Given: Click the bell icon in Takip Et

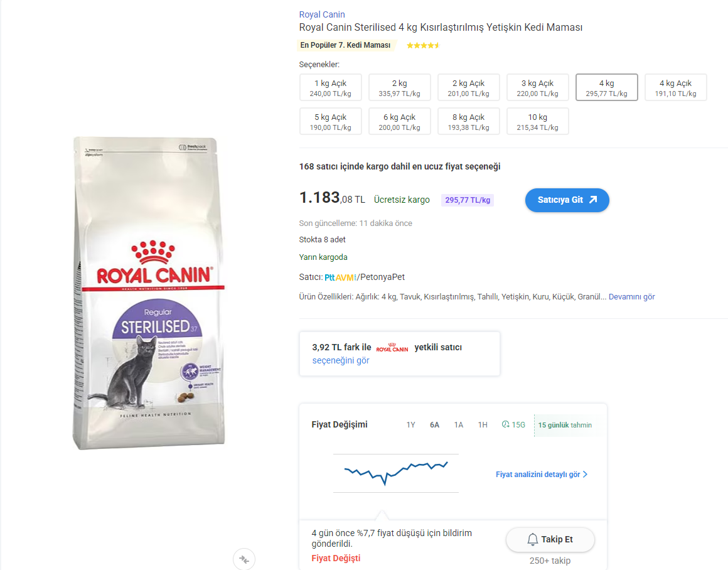Looking at the screenshot, I should click(x=533, y=539).
